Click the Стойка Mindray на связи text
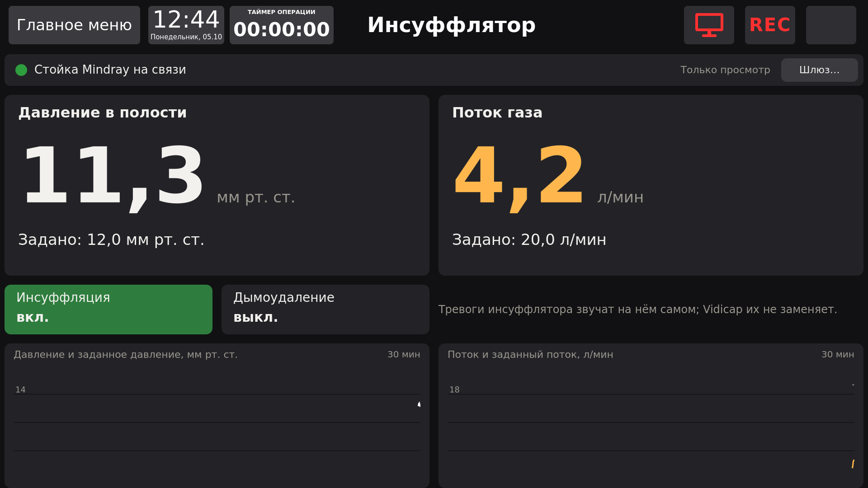Screen dimensions: 868x488 110,70
